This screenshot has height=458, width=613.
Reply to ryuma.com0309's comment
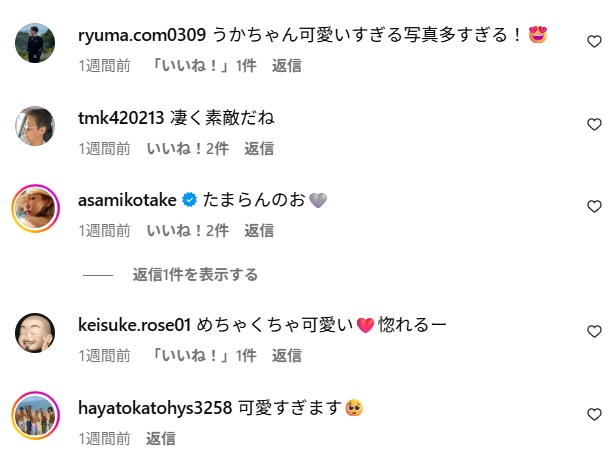click(x=287, y=66)
